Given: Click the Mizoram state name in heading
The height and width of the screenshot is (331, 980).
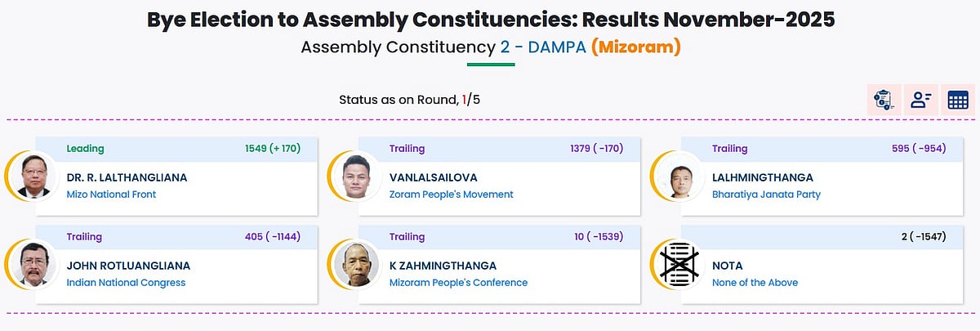Looking at the screenshot, I should point(636,47).
